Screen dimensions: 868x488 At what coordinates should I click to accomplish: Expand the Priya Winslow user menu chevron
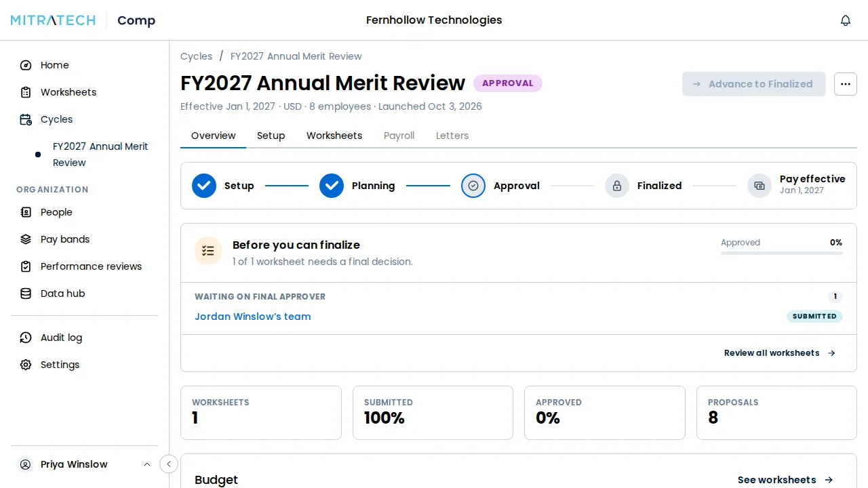pyautogui.click(x=147, y=464)
